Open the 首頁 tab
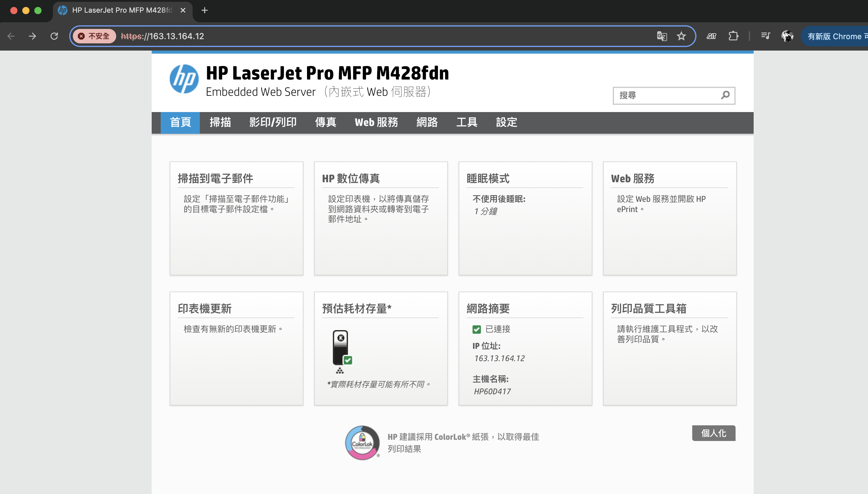 [x=180, y=123]
